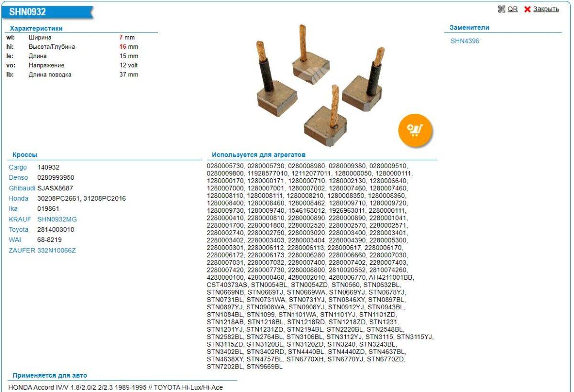Open KRAUF part number SHN0932MG
574x392 pixels.
[x=57, y=219]
